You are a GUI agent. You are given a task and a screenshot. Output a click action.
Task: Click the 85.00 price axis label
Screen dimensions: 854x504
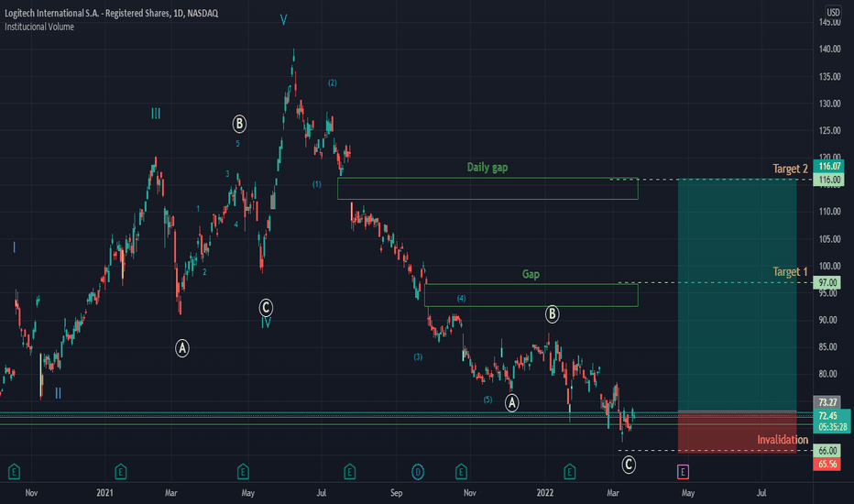(x=829, y=347)
